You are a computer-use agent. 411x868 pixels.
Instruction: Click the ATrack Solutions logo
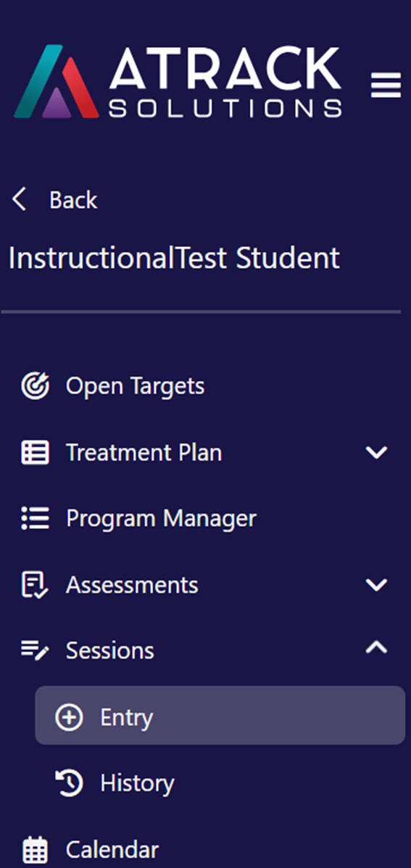178,81
